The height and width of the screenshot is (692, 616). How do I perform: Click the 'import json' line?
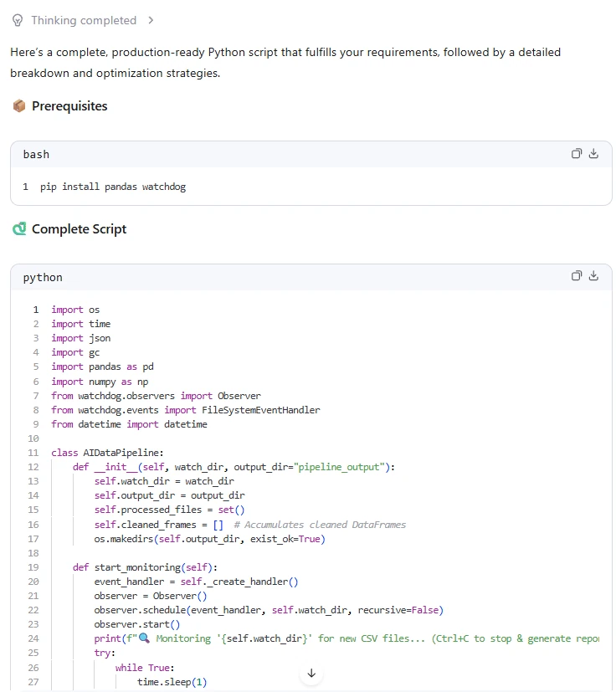81,338
